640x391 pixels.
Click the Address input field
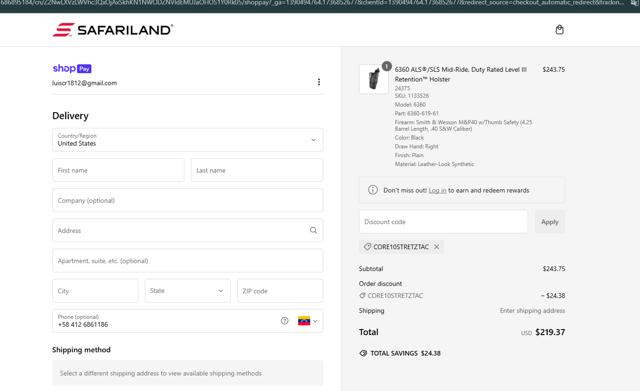[x=188, y=231]
